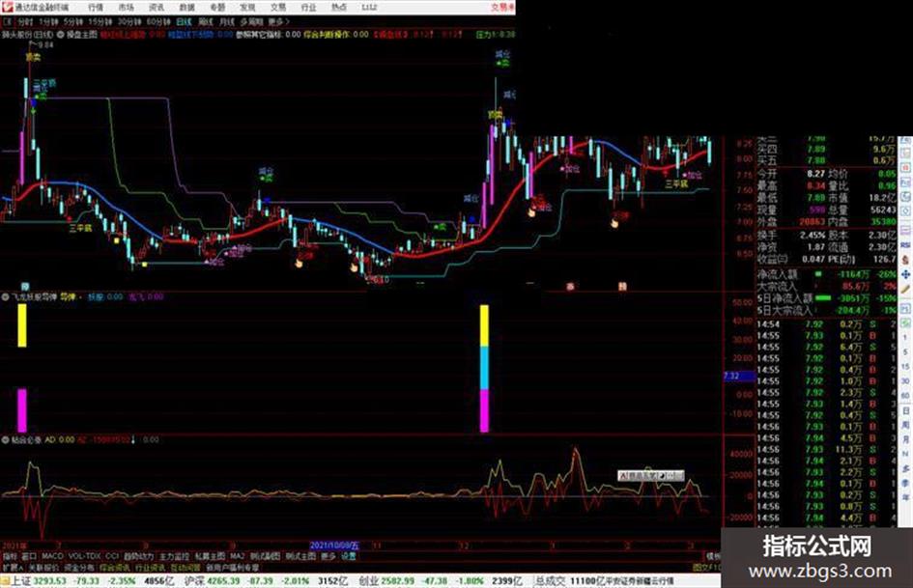Select the 日线 chart tab
Screen dimensions: 913x588
coord(184,22)
